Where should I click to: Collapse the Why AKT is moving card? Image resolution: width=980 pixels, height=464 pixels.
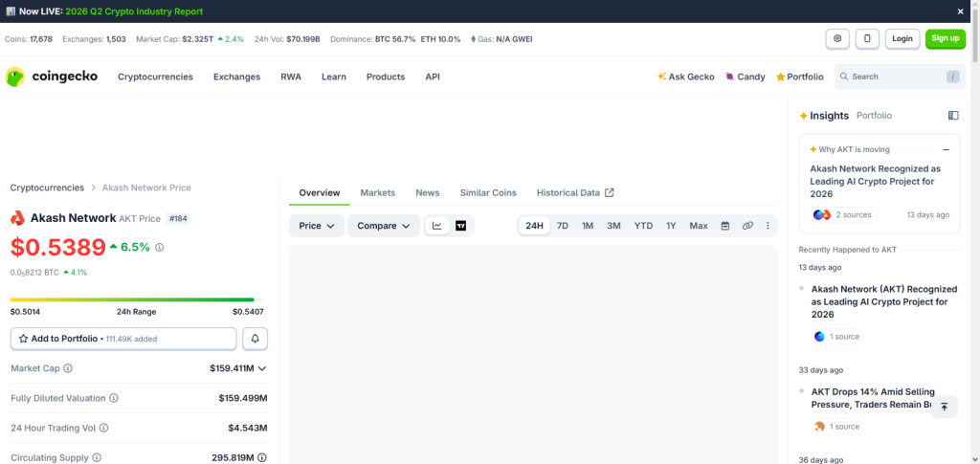947,150
